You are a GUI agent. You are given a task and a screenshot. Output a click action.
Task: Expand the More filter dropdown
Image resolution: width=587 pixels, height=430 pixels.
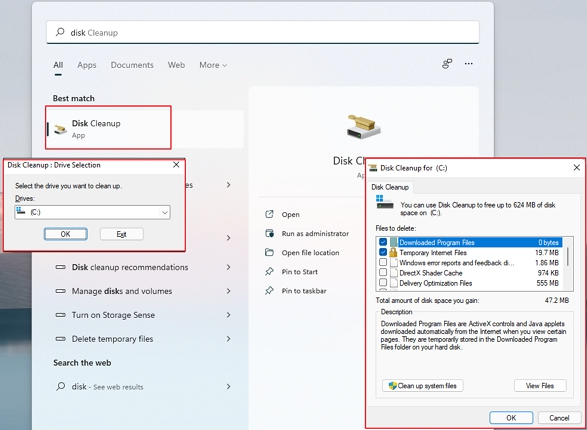click(x=213, y=65)
